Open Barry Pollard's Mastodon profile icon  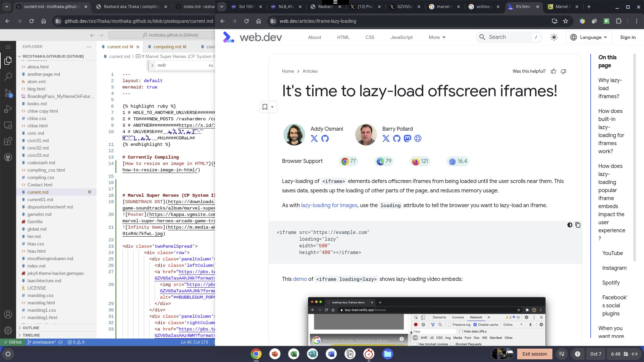[x=407, y=138]
